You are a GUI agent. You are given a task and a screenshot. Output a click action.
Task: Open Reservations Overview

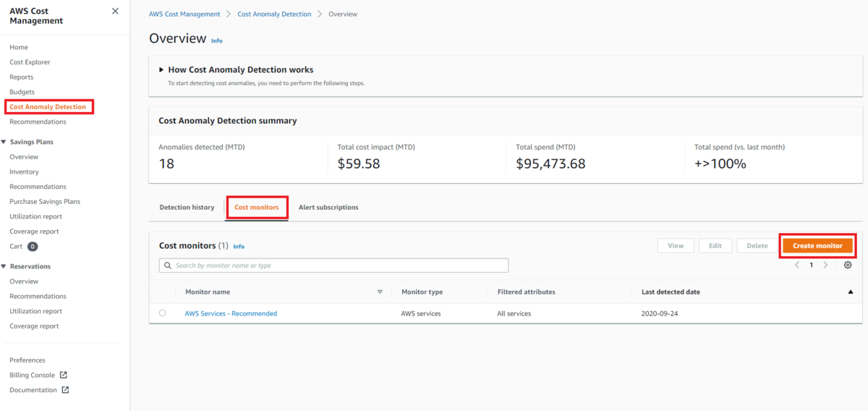(24, 281)
